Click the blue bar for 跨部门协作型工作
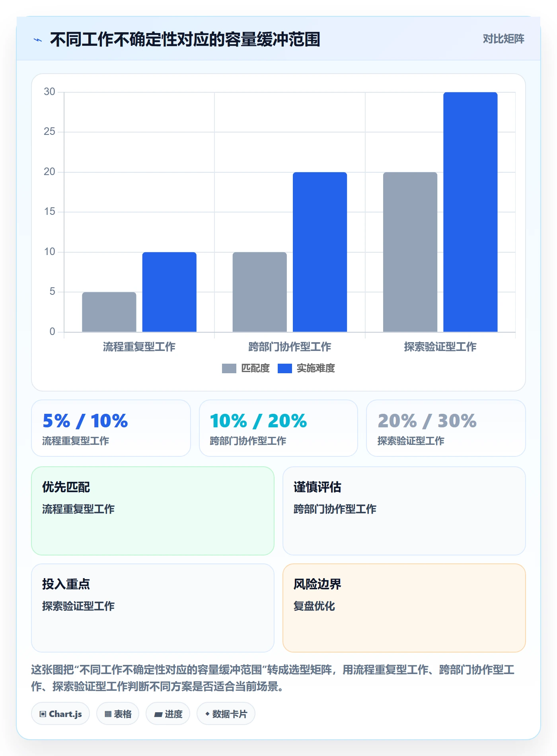 coord(320,252)
